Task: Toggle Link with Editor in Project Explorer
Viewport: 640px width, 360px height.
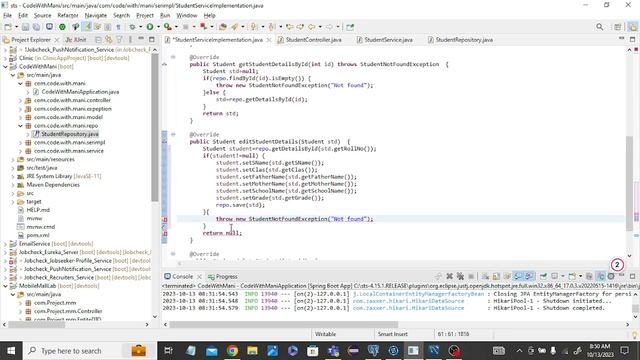Action: click(x=109, y=40)
